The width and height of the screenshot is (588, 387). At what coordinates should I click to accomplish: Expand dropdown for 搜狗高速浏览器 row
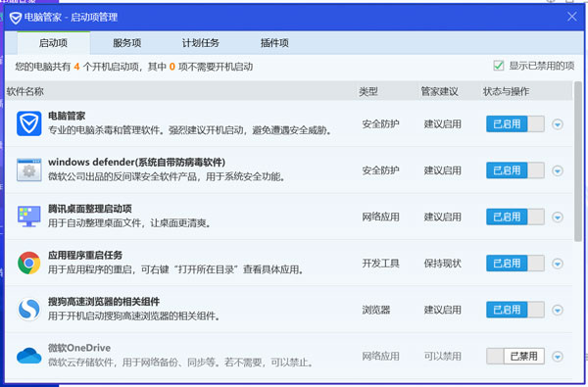pos(558,311)
